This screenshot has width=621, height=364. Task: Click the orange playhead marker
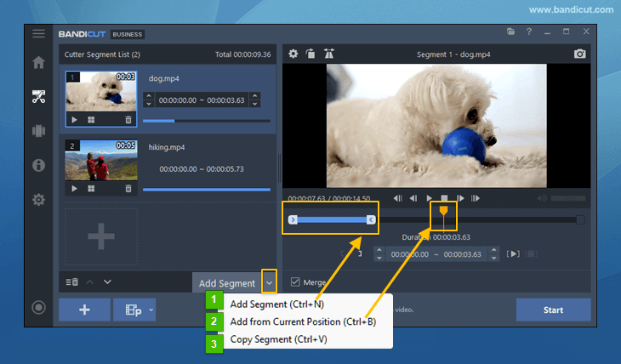[x=443, y=211]
